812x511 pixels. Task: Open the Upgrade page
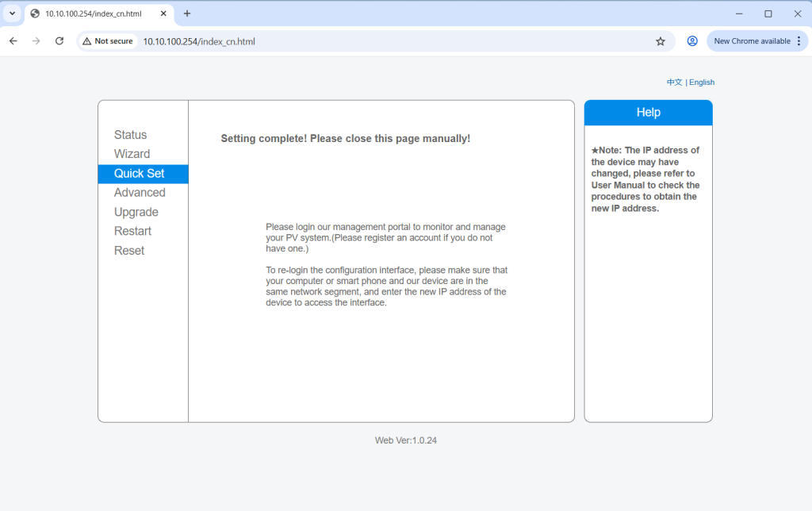(x=136, y=212)
